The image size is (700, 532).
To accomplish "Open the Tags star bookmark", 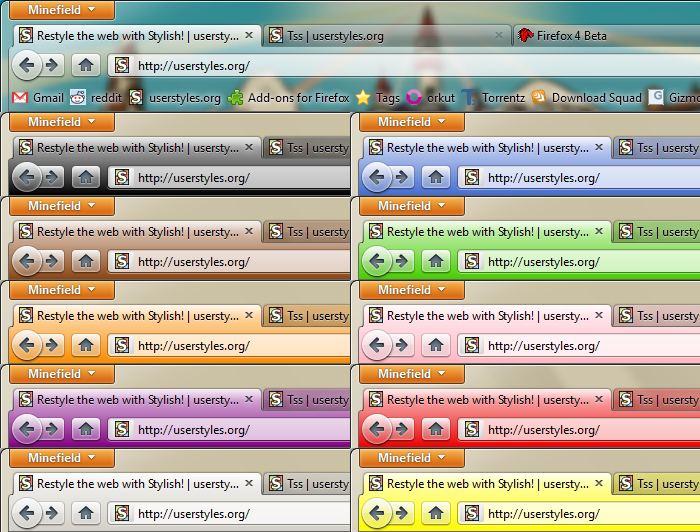I will coord(378,98).
